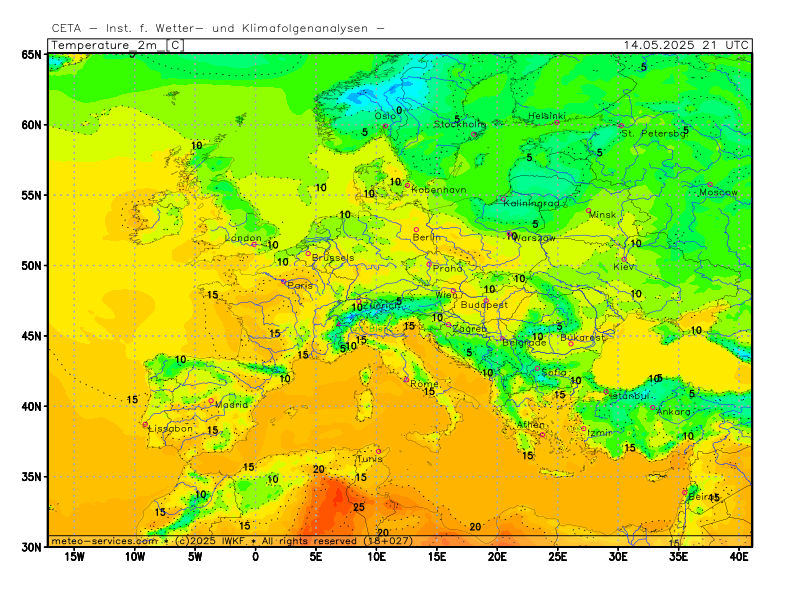
Task: Select the Brussels city label
Action: (x=333, y=258)
